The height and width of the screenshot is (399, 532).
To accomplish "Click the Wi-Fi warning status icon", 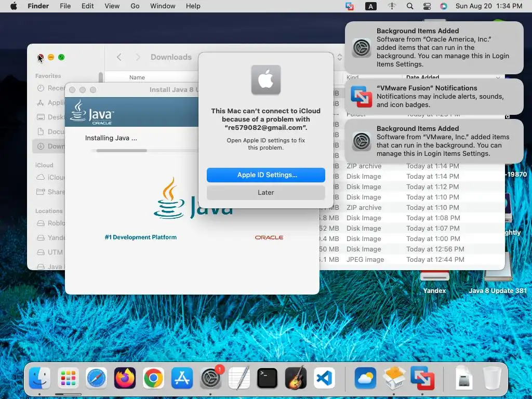I will point(392,6).
